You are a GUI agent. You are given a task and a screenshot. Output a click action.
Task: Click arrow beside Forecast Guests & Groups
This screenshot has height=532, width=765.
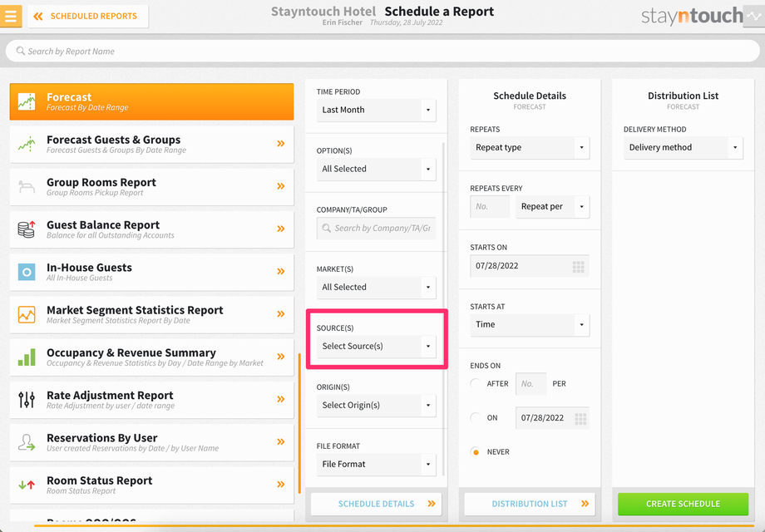[x=281, y=143]
